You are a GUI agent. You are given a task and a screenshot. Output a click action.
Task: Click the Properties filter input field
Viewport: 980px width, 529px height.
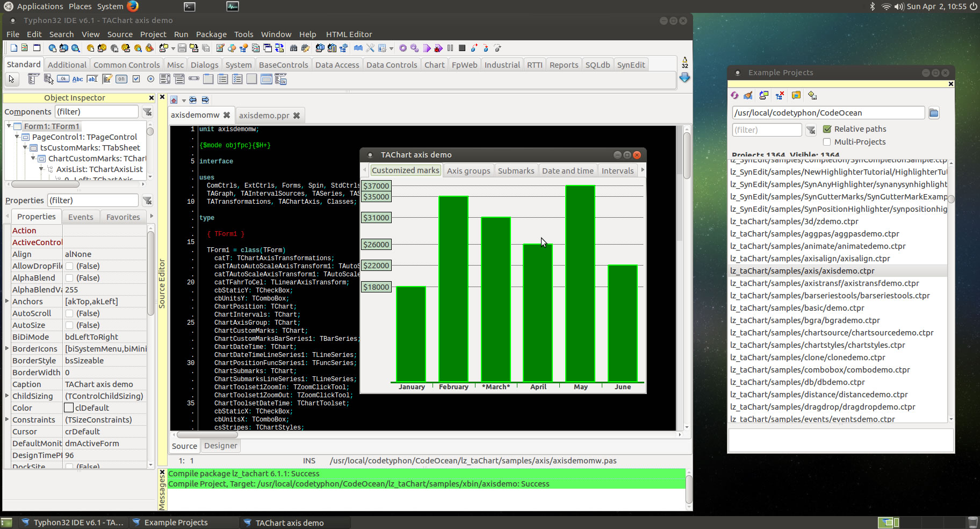(x=92, y=201)
